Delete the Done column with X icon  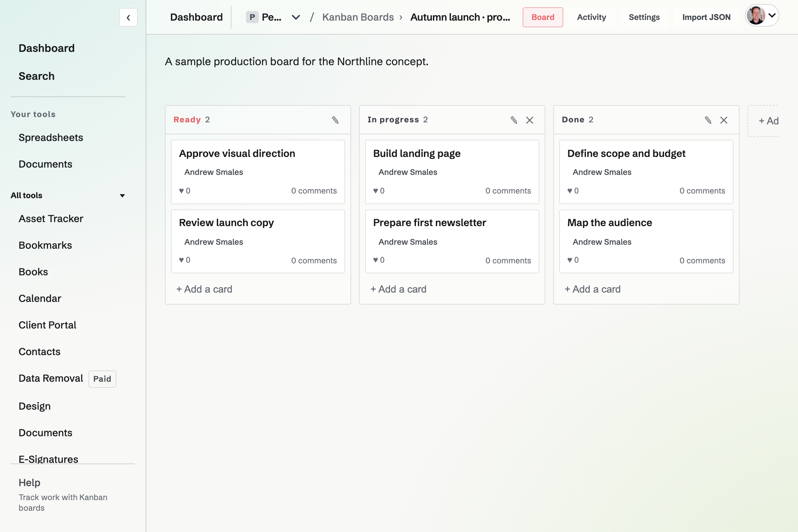pos(724,120)
